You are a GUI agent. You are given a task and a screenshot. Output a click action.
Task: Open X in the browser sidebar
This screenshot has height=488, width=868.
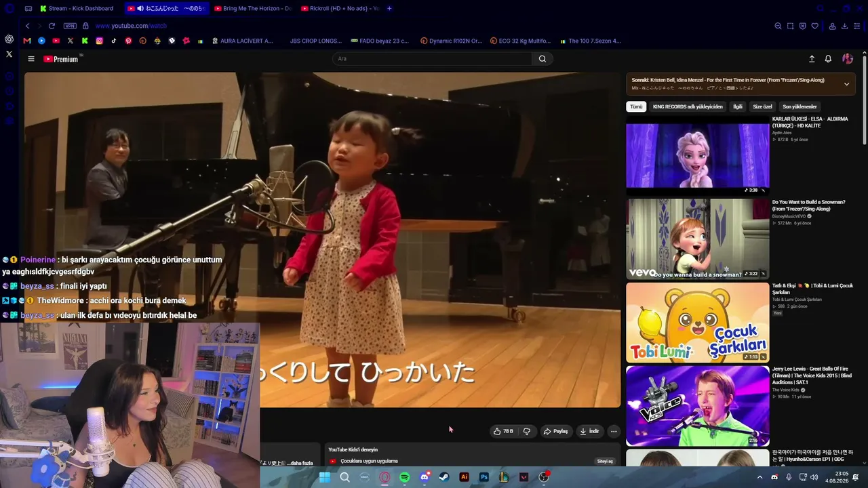(x=9, y=54)
